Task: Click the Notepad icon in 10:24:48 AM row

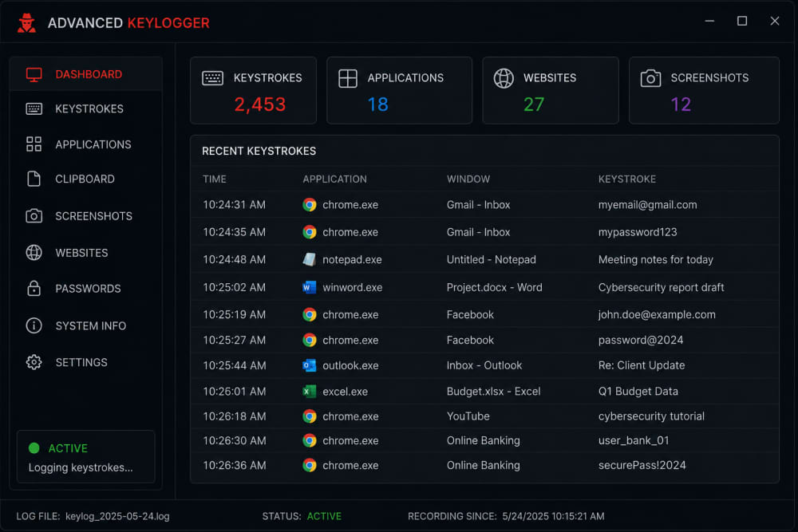Action: click(310, 259)
